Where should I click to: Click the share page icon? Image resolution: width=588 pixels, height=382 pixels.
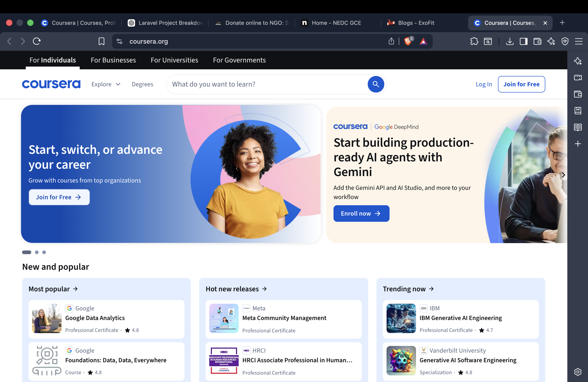click(391, 41)
